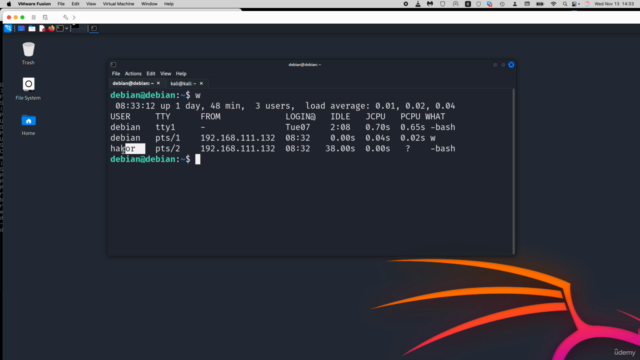
Task: Click the VMware toolbar forward chevron
Action: pos(74,18)
